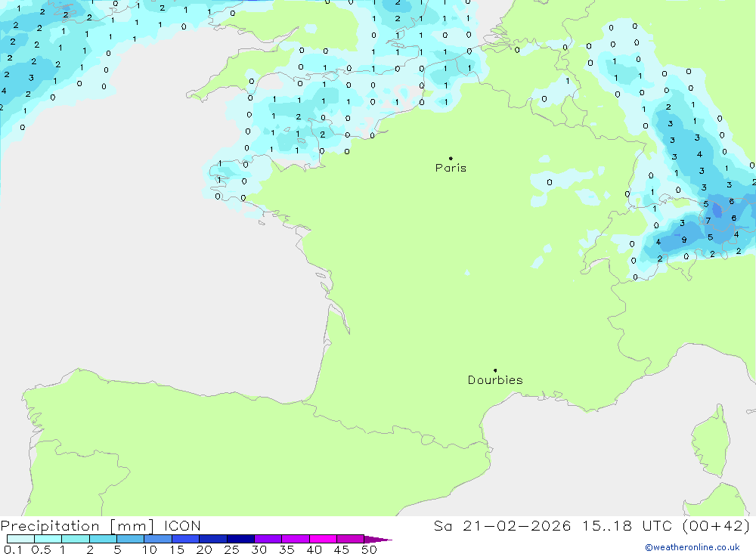This screenshot has height=554, width=756.
Task: Pick the legend swatch between 15 and 20 mm
Action: click(186, 539)
